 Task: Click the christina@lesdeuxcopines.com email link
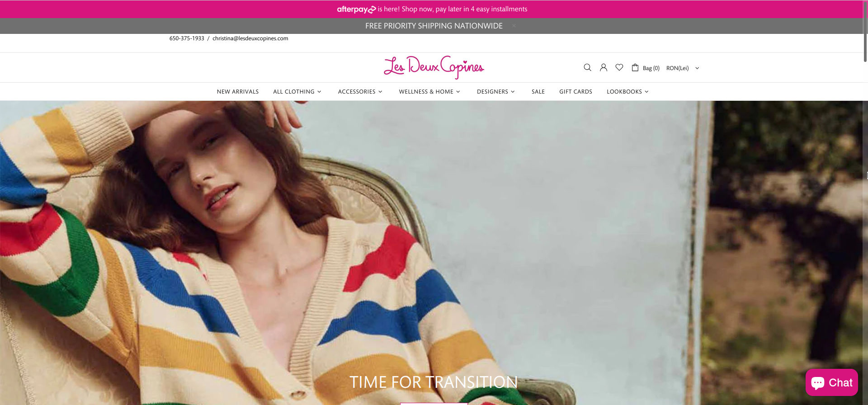pos(250,38)
